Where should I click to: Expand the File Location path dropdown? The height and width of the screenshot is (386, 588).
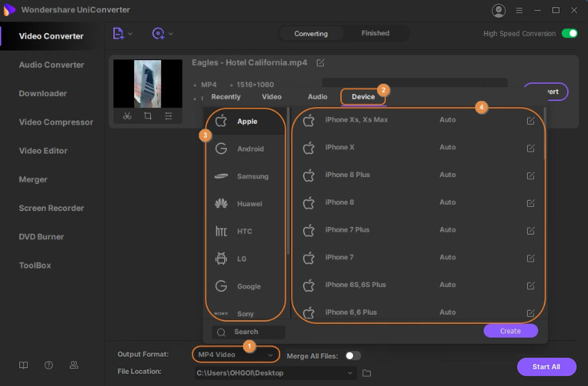pyautogui.click(x=351, y=374)
